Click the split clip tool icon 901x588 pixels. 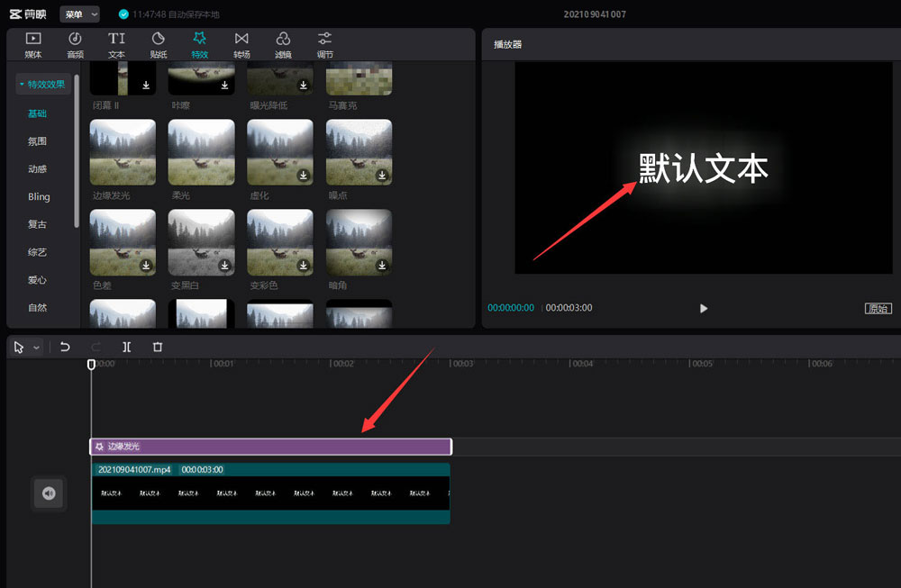pyautogui.click(x=127, y=347)
